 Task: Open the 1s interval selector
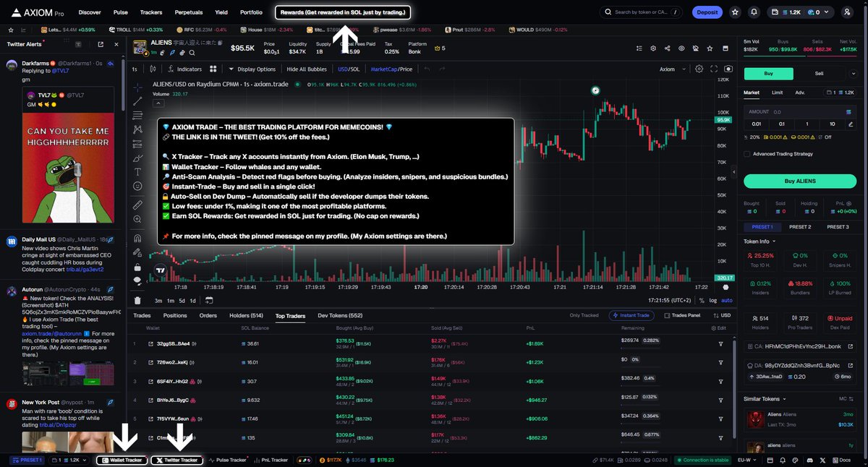pos(134,69)
